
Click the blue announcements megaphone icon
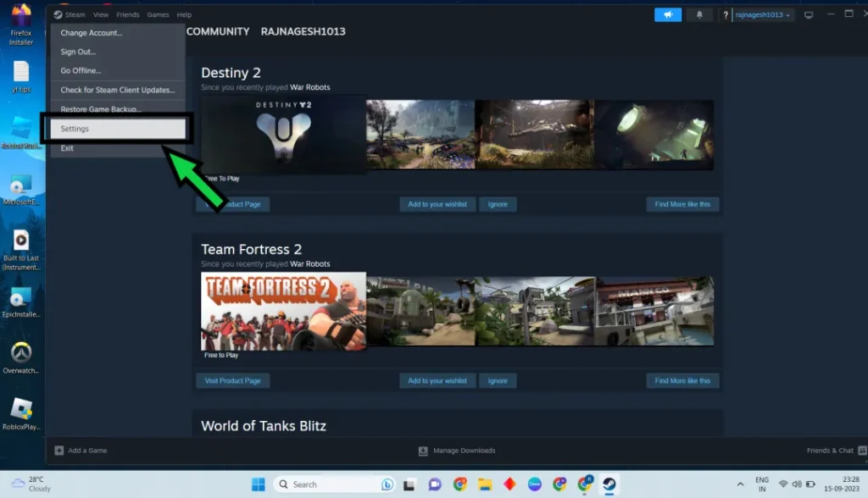(667, 14)
